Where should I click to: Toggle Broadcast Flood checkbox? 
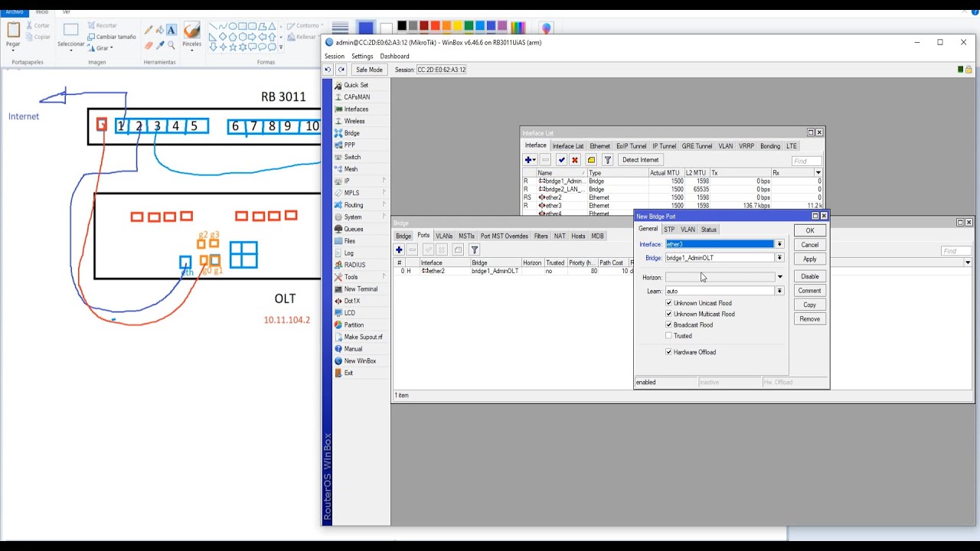(668, 324)
